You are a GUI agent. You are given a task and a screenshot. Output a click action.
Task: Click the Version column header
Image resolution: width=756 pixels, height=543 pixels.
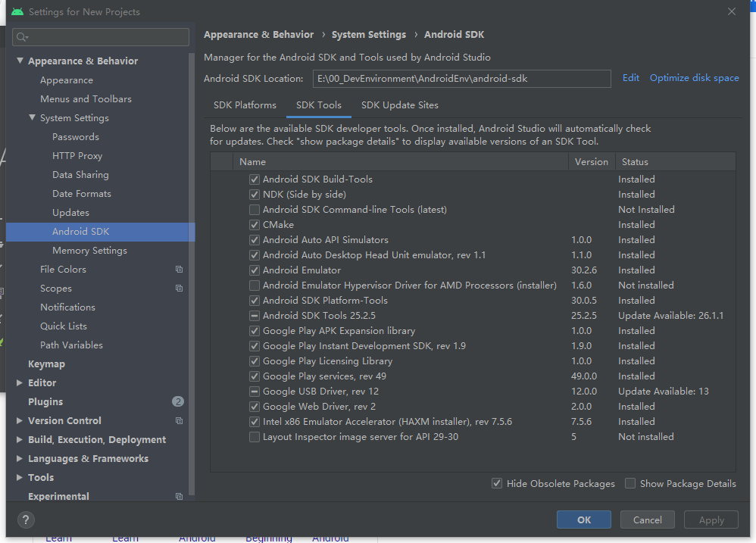coord(592,162)
